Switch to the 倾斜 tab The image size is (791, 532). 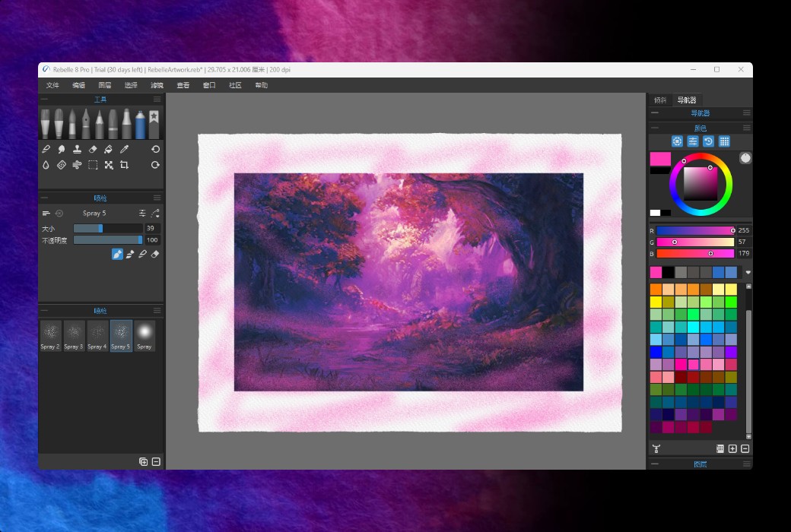pyautogui.click(x=660, y=100)
